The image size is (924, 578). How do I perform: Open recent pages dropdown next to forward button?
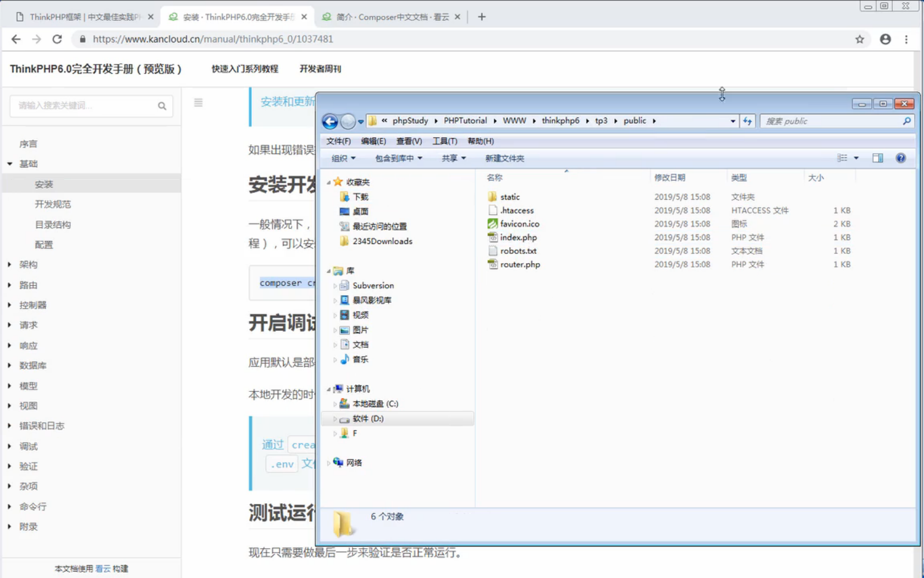click(x=361, y=122)
